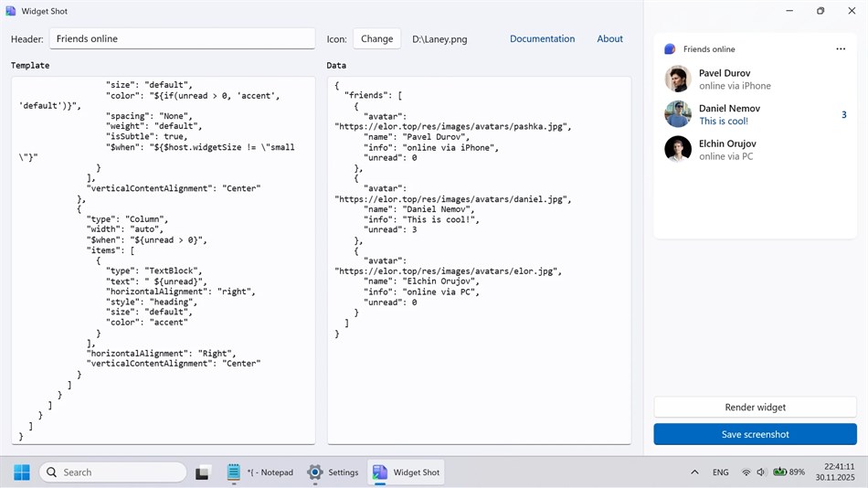This screenshot has height=488, width=868.
Task: Click the battery 89% indicator
Action: [x=789, y=472]
